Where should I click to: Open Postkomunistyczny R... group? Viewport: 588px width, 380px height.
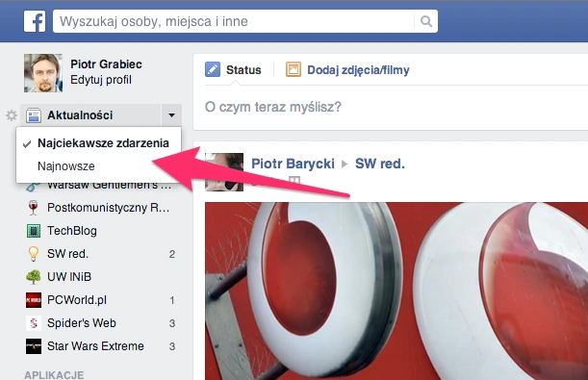pyautogui.click(x=108, y=208)
